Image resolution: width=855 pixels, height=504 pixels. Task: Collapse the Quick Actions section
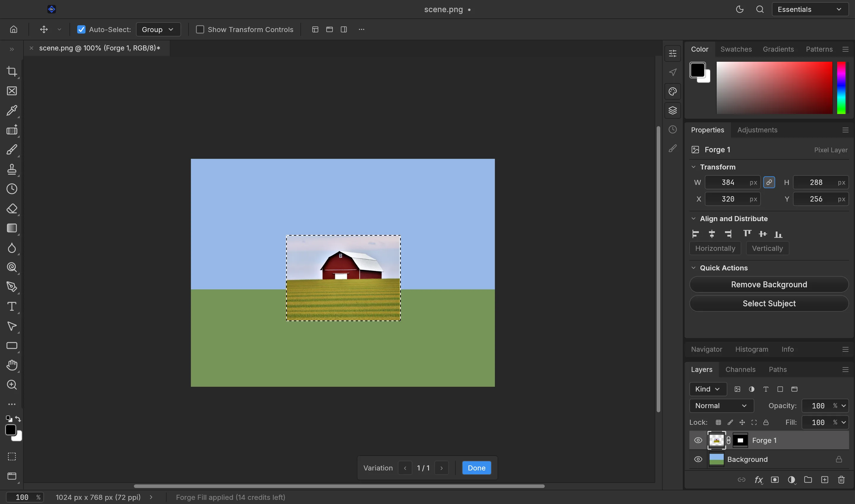coord(693,268)
